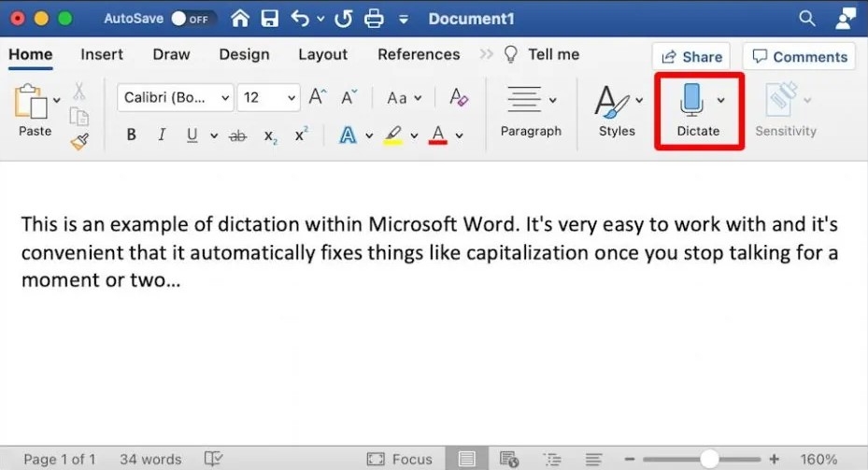Print the document using printer icon
This screenshot has width=868, height=470.
[x=374, y=19]
